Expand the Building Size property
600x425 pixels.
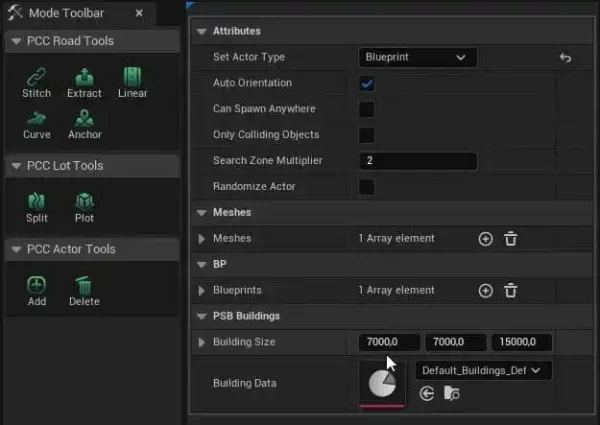click(202, 343)
